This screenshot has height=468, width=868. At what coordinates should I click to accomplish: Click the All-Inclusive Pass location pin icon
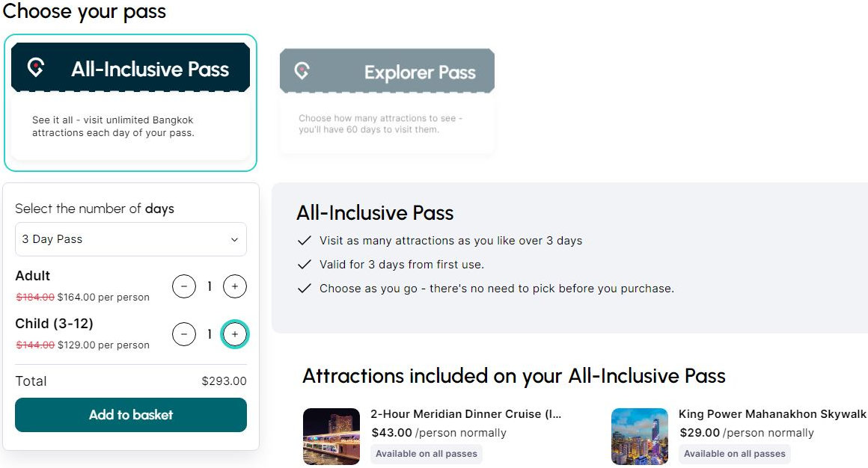(x=35, y=68)
